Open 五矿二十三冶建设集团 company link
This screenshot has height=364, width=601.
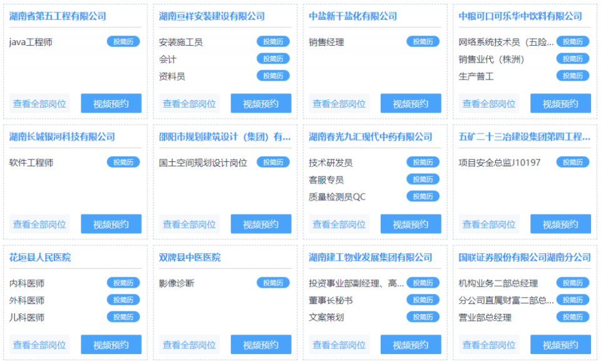(x=525, y=136)
